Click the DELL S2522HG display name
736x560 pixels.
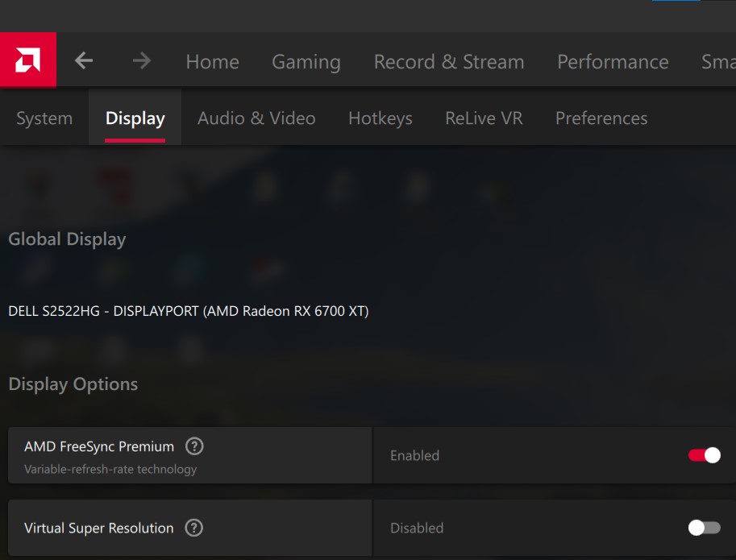[189, 311]
